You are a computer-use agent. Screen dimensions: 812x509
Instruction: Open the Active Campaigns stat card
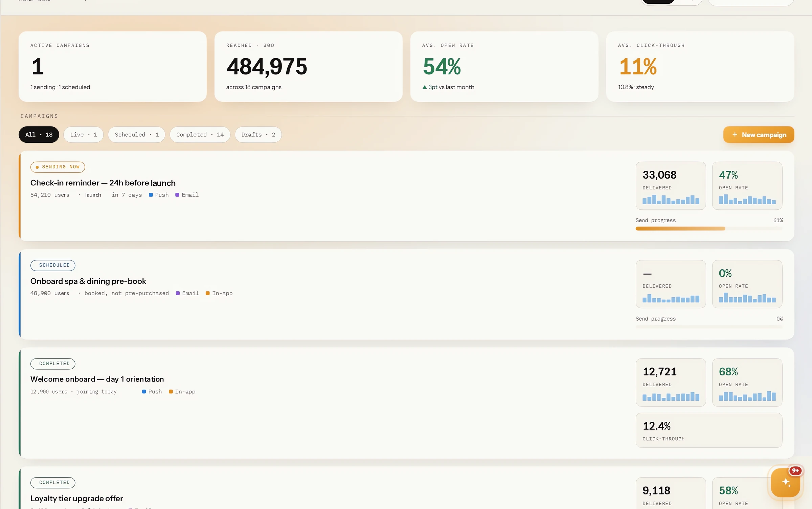point(113,67)
